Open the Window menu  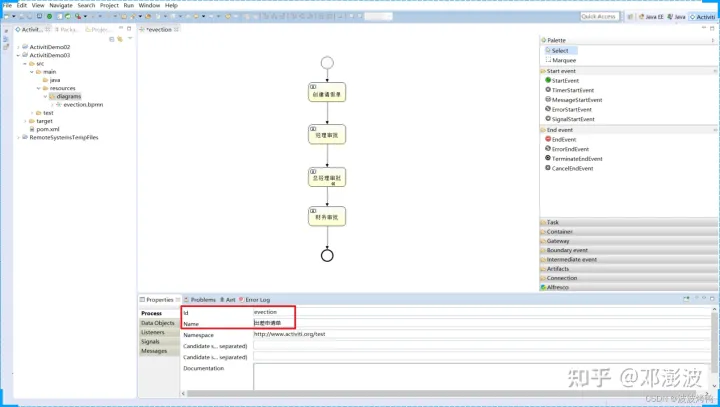[x=149, y=6]
